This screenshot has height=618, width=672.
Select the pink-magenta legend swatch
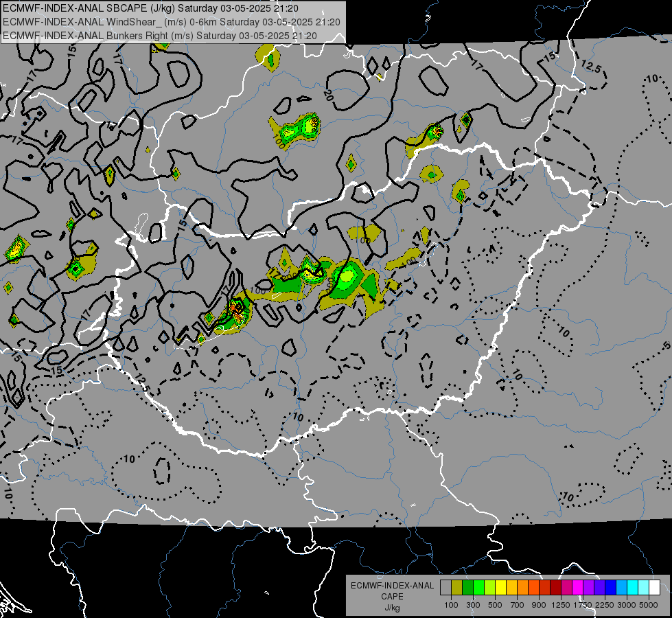pos(566,588)
